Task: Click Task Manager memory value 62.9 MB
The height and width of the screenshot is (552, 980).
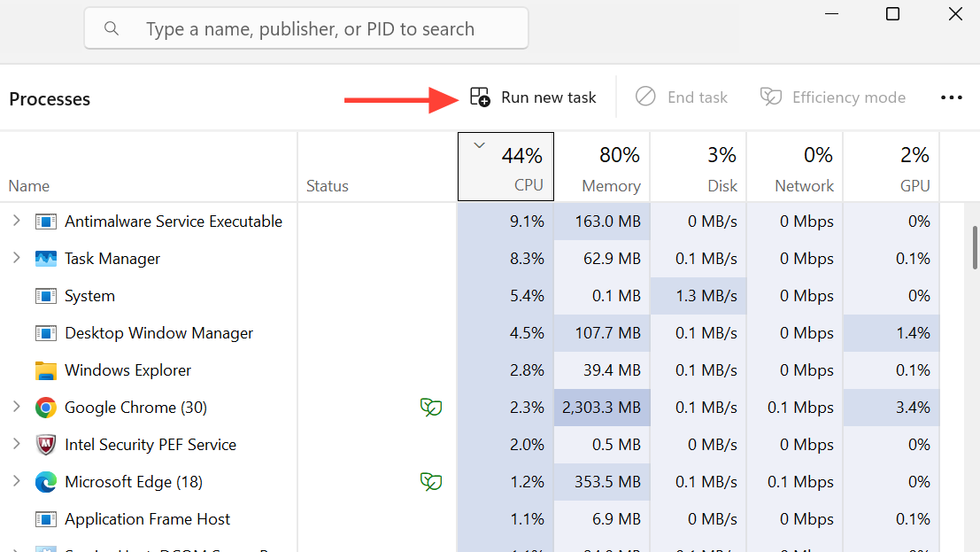Action: pos(612,259)
